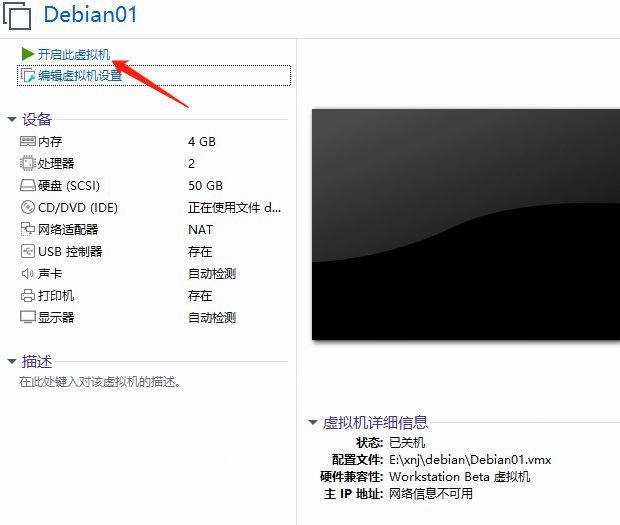Select the display (显示器) monitor icon

28,318
